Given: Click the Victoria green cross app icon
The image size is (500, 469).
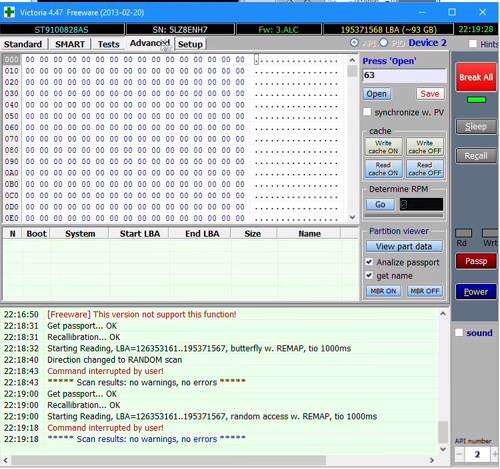Looking at the screenshot, I should tap(9, 12).
